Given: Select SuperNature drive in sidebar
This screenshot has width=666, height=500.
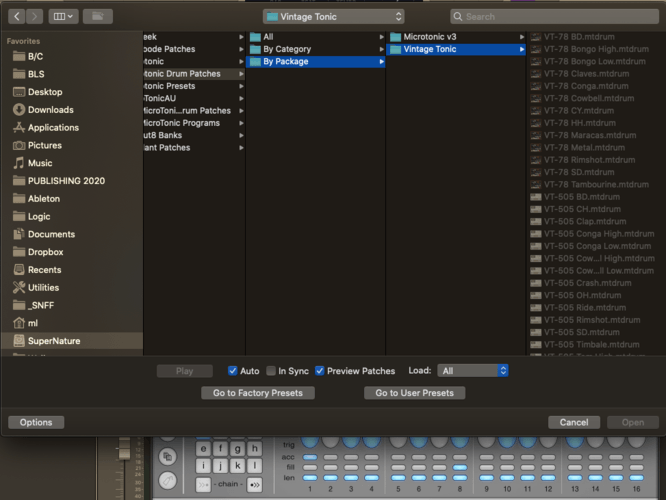Looking at the screenshot, I should point(72,341).
